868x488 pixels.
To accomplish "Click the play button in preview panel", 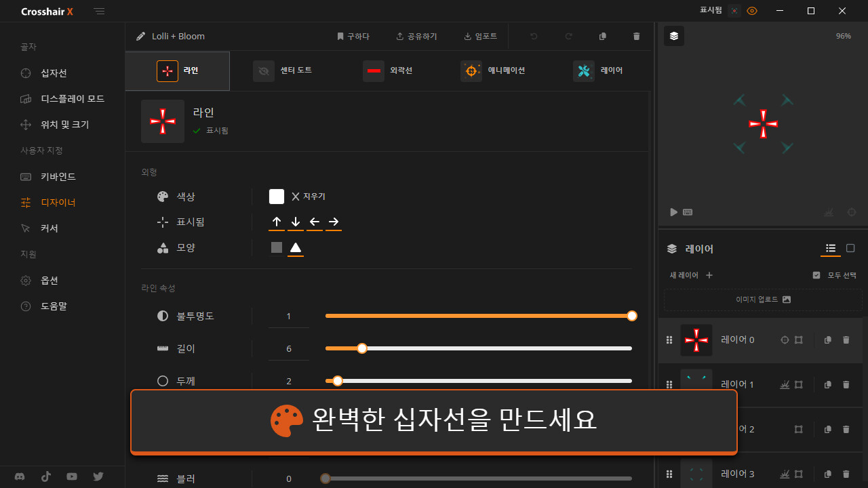I will [673, 212].
